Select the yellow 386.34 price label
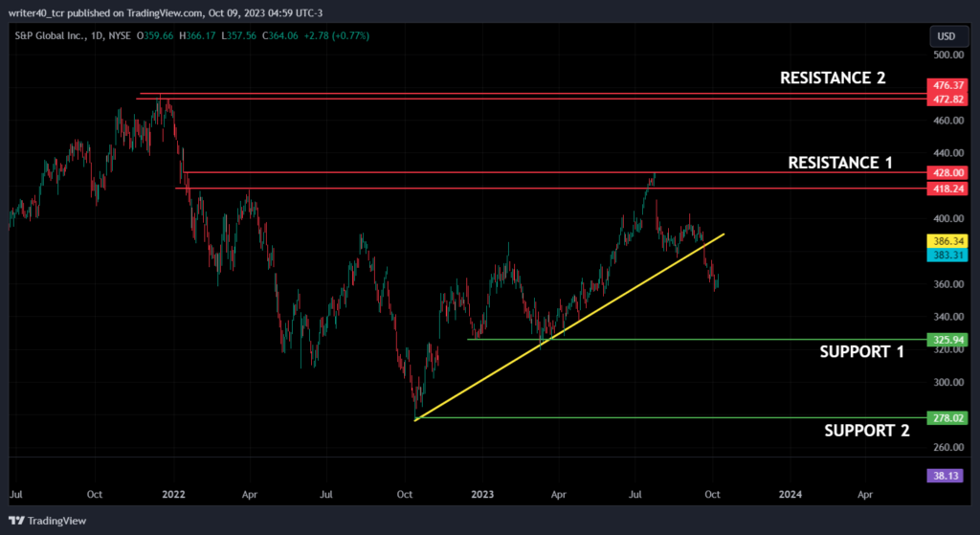The image size is (980, 535). pyautogui.click(x=947, y=240)
